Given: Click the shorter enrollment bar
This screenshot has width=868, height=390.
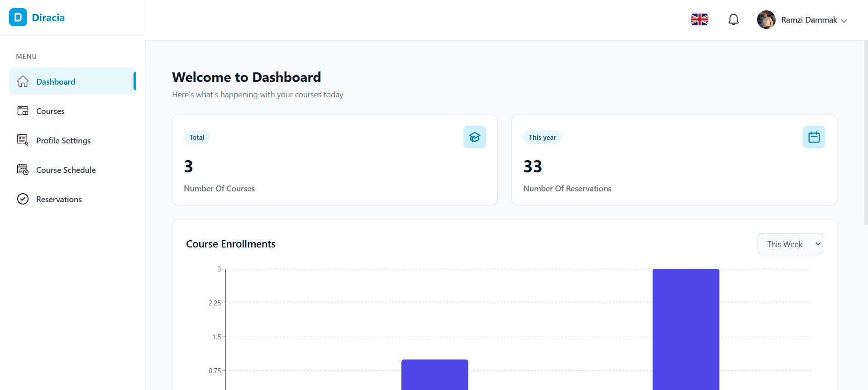Looking at the screenshot, I should pos(434,375).
